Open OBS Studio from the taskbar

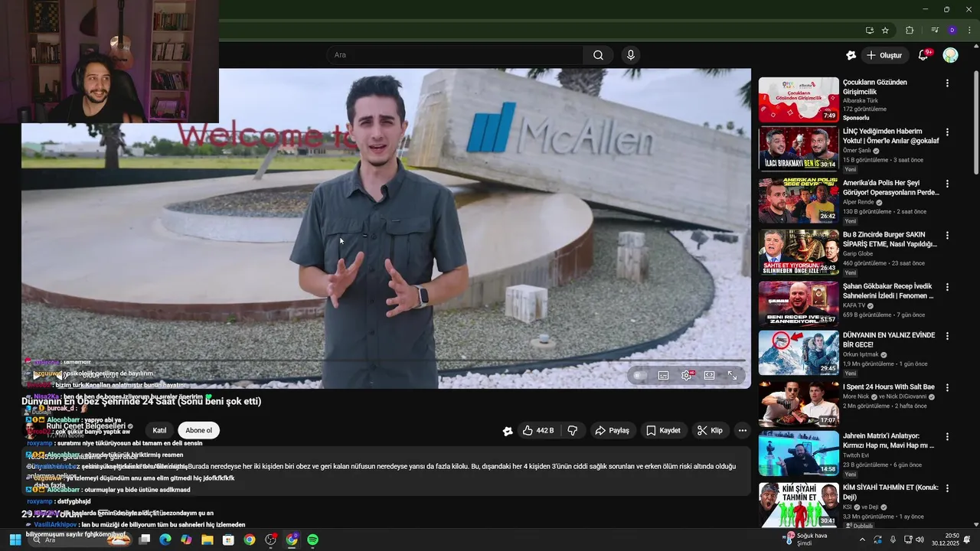[x=270, y=540]
